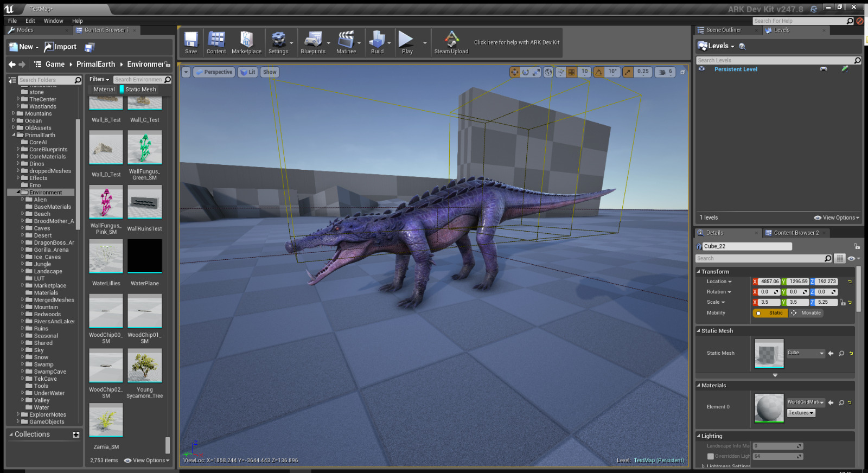Collapse the Transform section
This screenshot has height=473, width=868.
pos(698,272)
